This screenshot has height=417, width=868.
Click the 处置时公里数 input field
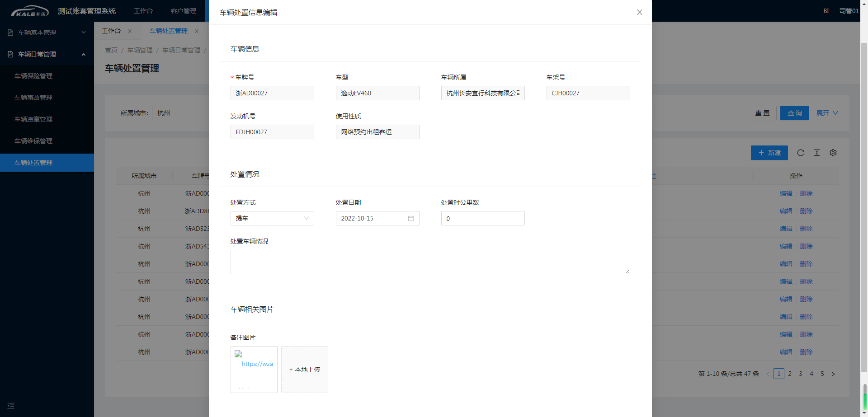(483, 218)
